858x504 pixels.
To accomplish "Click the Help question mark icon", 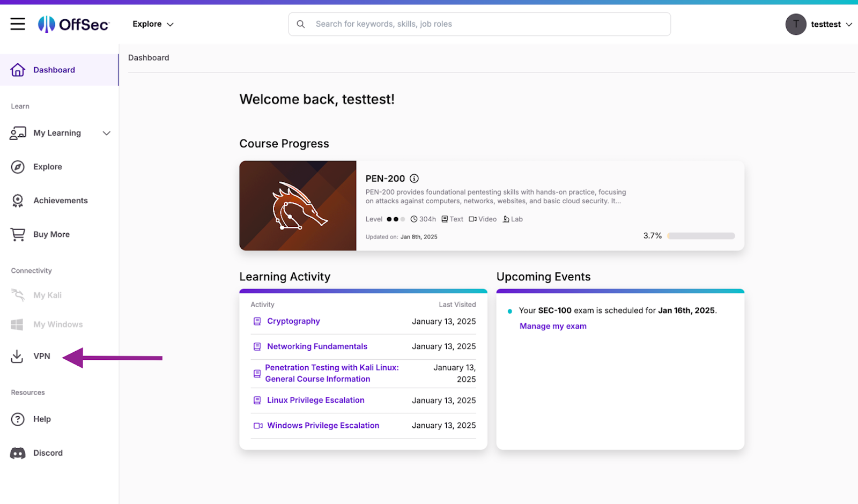I will [x=18, y=419].
